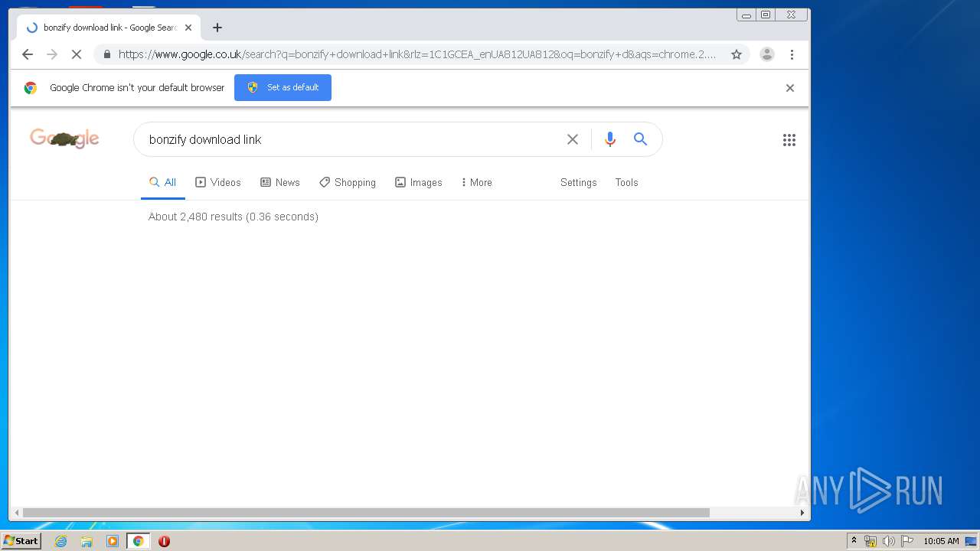Screen dimensions: 980x551
Task: Open search Settings menu
Action: tap(578, 182)
